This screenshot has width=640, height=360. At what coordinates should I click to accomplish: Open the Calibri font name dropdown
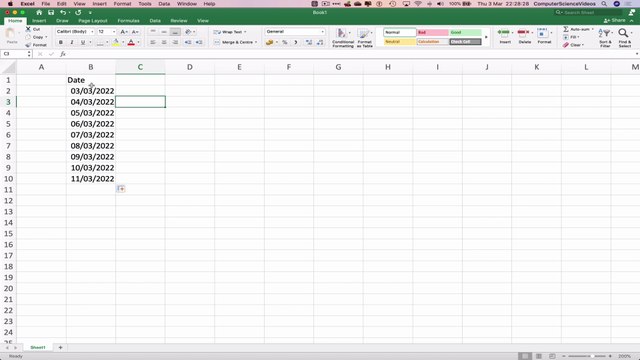(92, 32)
